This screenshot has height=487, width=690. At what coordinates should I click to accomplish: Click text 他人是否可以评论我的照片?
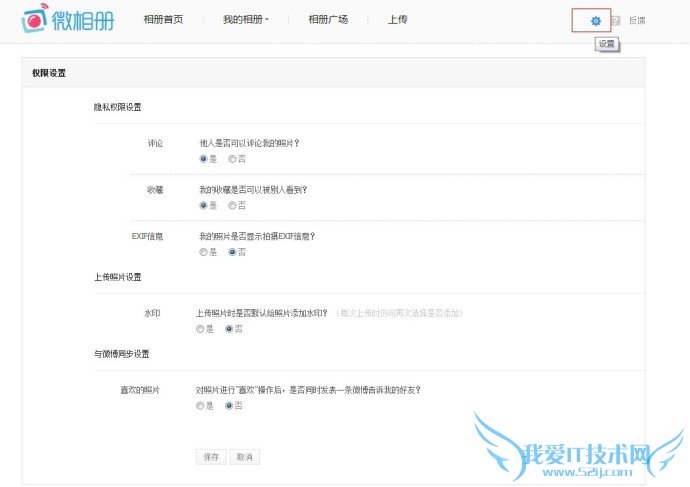click(249, 143)
